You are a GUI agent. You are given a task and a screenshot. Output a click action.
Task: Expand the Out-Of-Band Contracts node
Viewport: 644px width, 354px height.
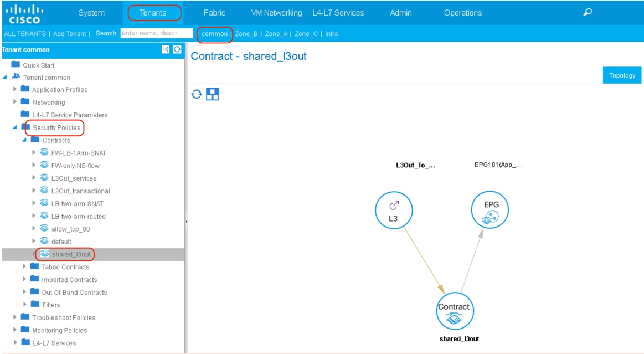(24, 291)
